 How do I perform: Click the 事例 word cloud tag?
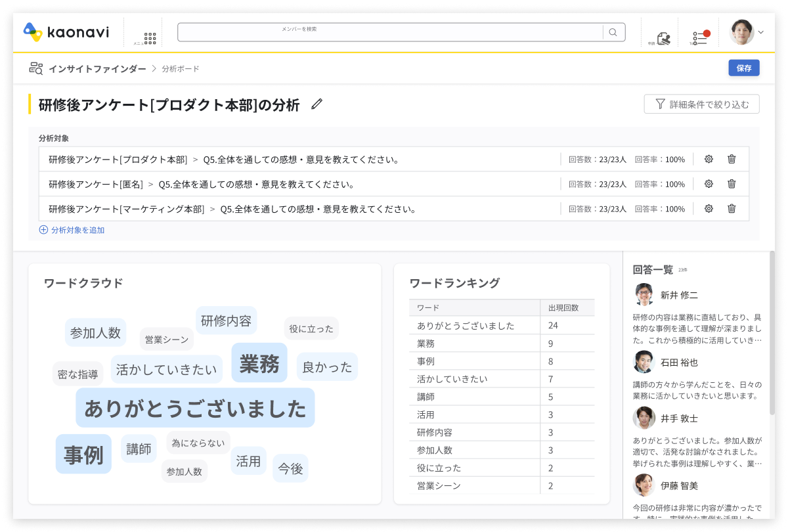(83, 454)
